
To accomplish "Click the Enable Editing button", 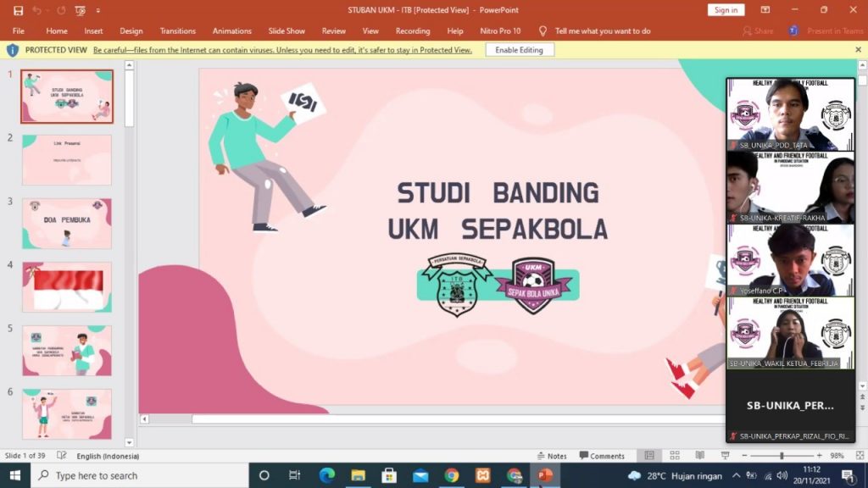I will tap(519, 50).
